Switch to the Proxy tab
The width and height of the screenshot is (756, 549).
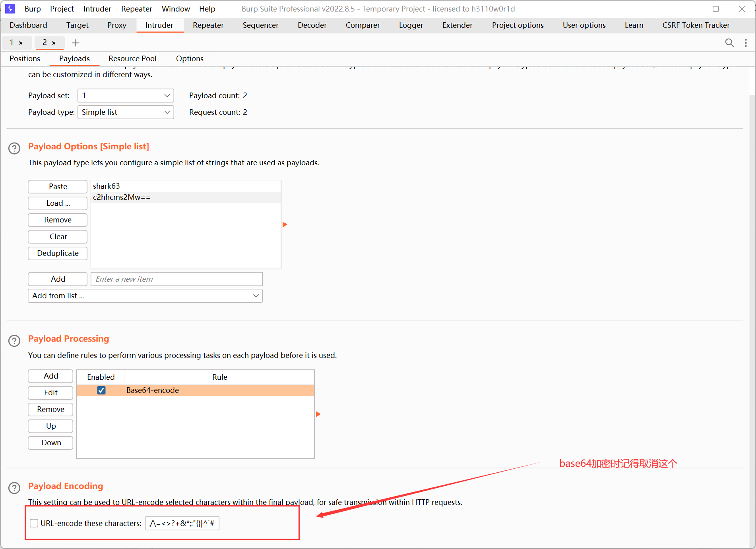click(117, 25)
